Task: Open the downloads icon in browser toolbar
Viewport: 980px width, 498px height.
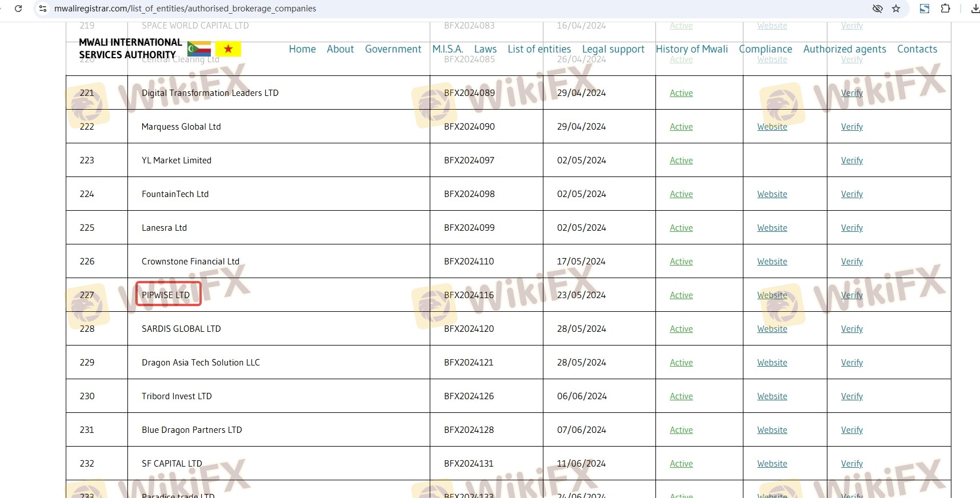Action: tap(974, 9)
